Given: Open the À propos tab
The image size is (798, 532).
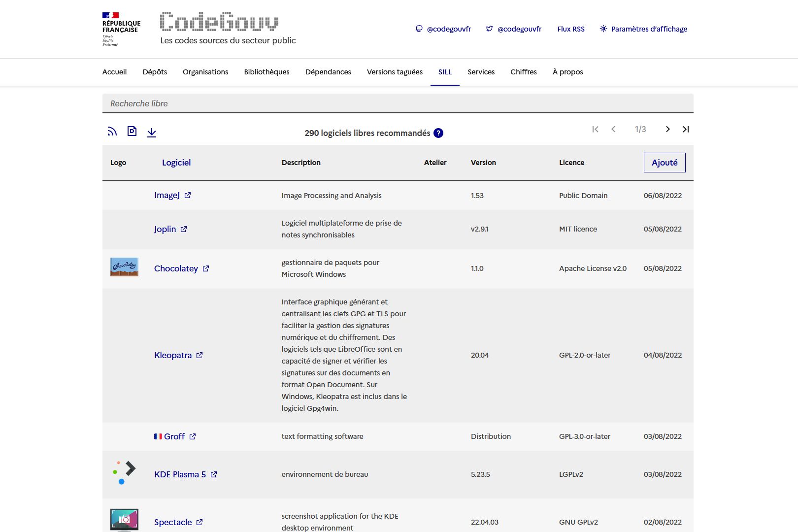Looking at the screenshot, I should click(x=567, y=72).
